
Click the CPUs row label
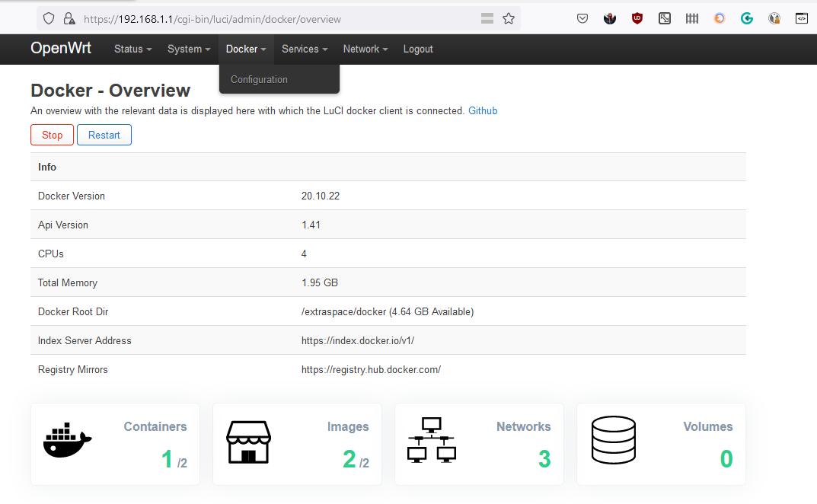point(50,254)
